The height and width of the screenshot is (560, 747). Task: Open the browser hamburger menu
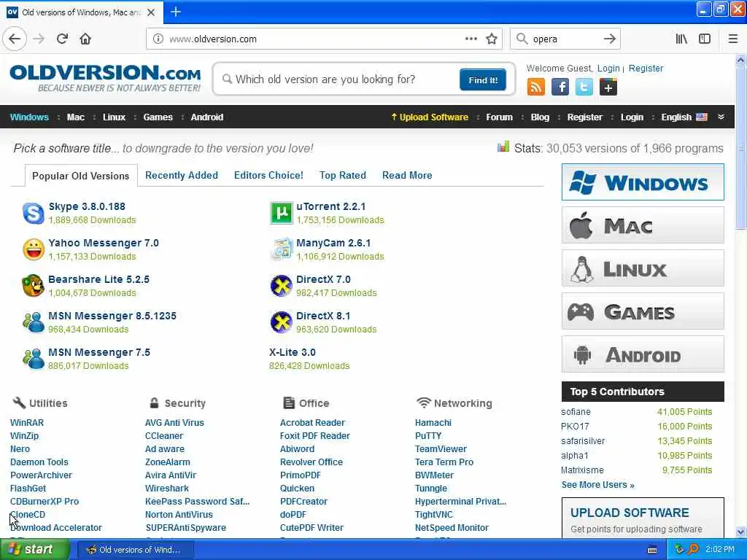tap(732, 39)
